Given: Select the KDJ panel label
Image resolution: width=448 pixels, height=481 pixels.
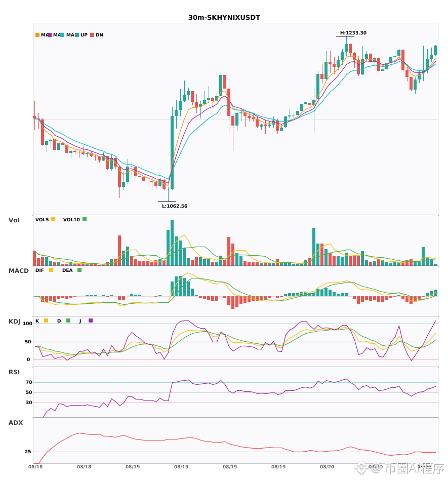Looking at the screenshot, I should 14,322.
